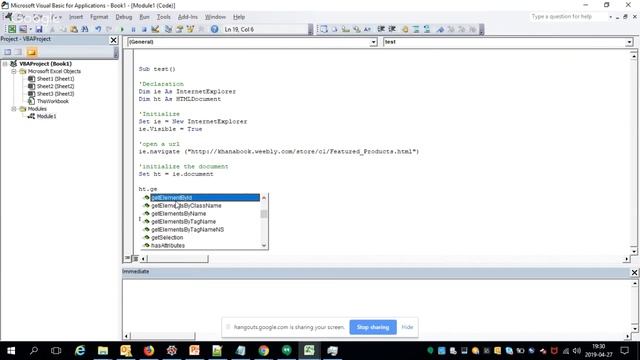Toggle Folders icon in Project panel
The width and height of the screenshot is (640, 360).
click(32, 52)
